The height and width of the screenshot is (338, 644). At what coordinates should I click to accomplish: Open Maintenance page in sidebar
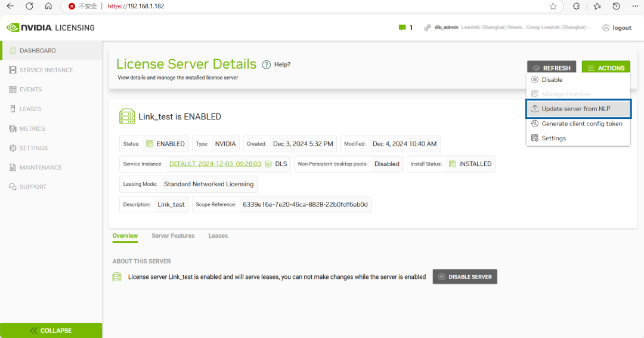(51, 167)
